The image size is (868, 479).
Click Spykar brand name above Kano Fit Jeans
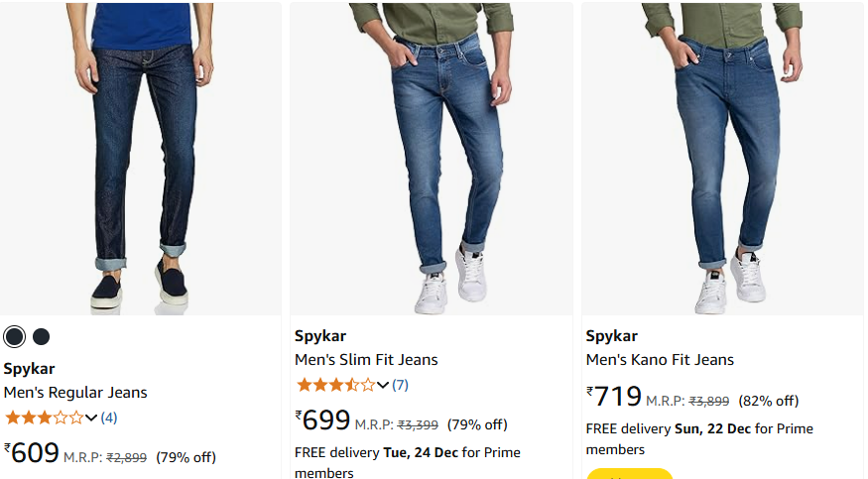point(612,336)
